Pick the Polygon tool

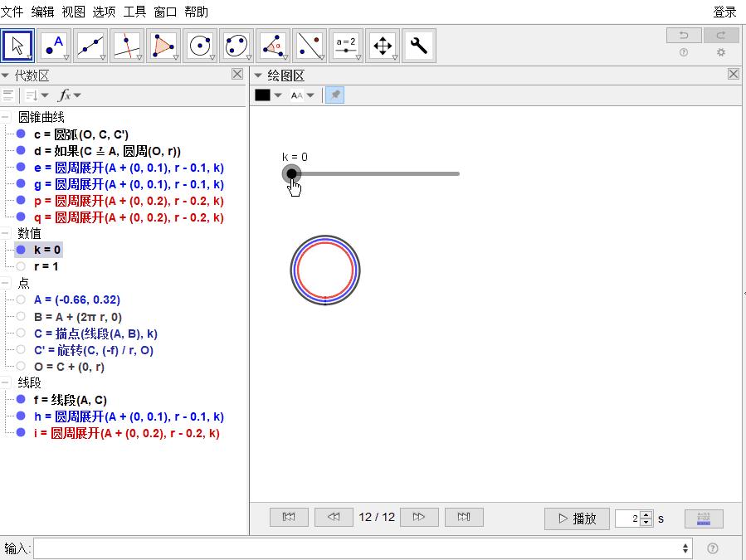coord(163,46)
